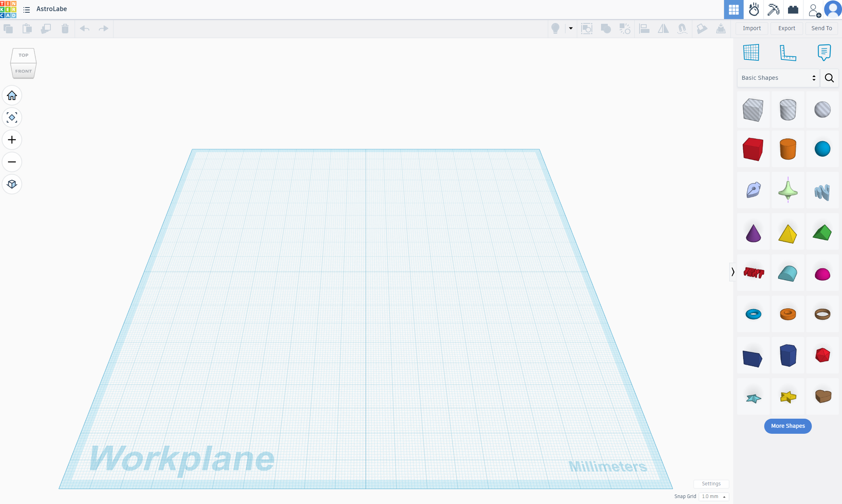Select the yellow Star shape
The width and height of the screenshot is (842, 504).
[788, 396]
